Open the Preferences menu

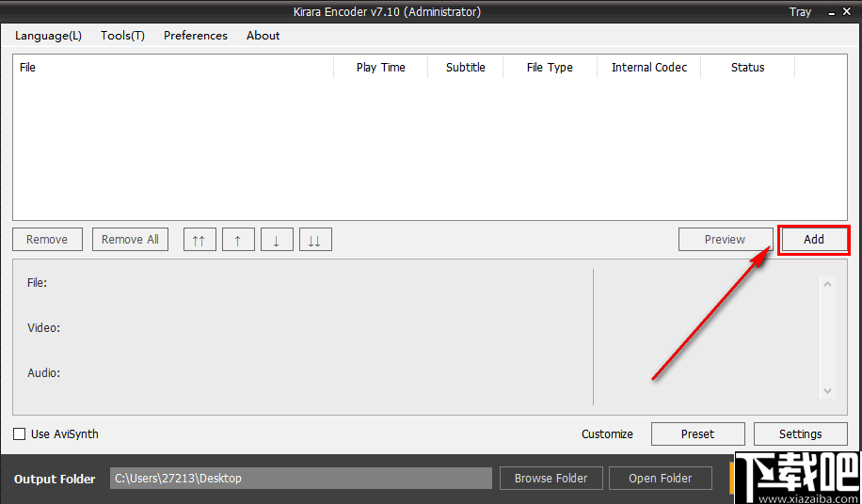(196, 36)
